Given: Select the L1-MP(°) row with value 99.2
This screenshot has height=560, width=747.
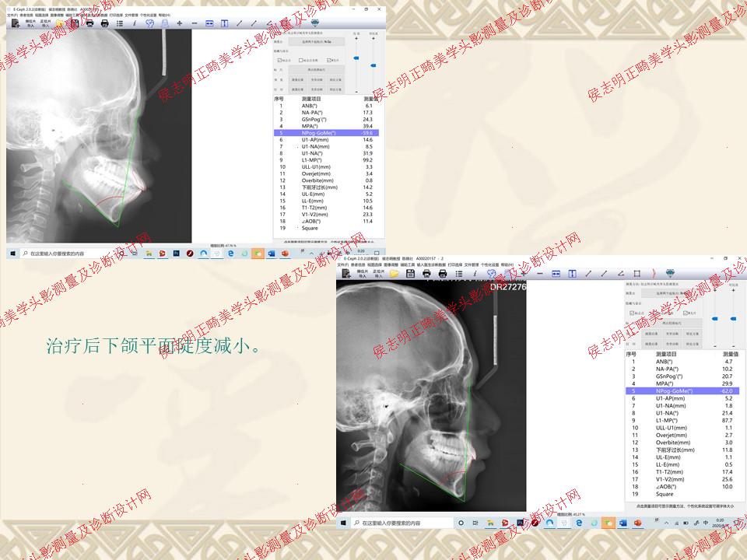Looking at the screenshot, I should pos(326,160).
